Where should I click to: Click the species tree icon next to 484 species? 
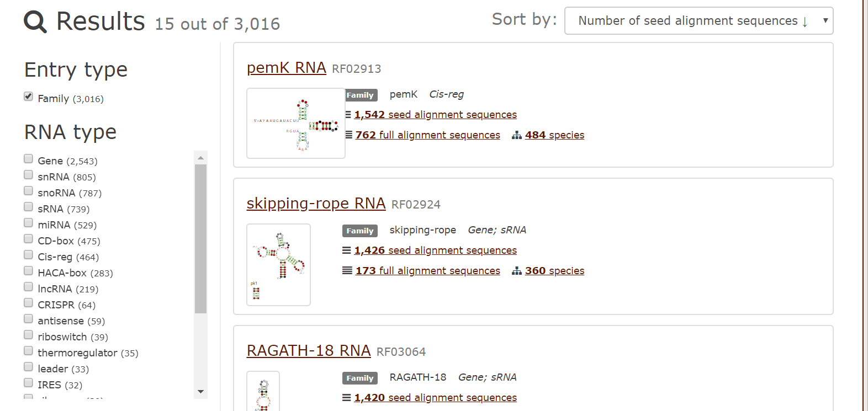pos(516,135)
